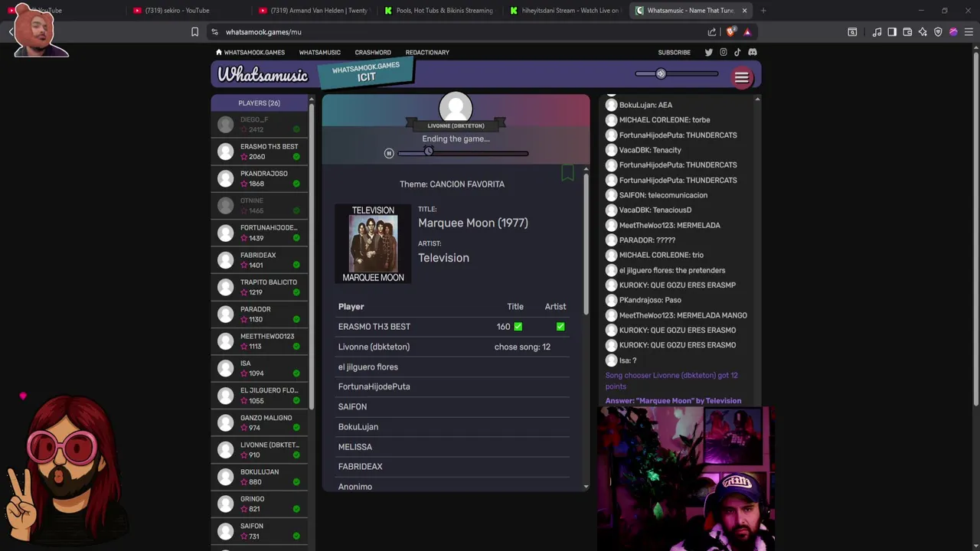Select player GRINGO with 821 points

pyautogui.click(x=260, y=504)
